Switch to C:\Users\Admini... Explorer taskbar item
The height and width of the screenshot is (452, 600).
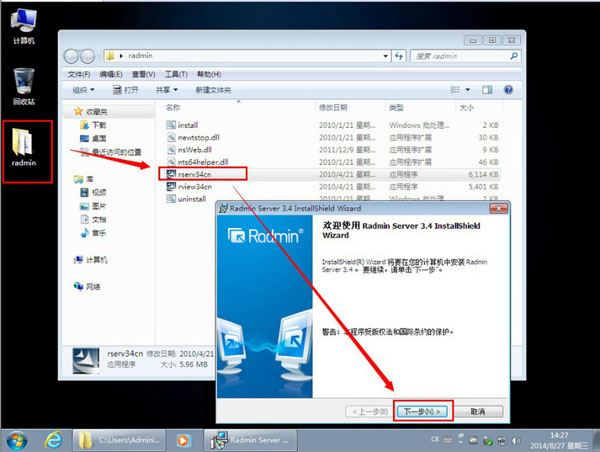pyautogui.click(x=119, y=441)
